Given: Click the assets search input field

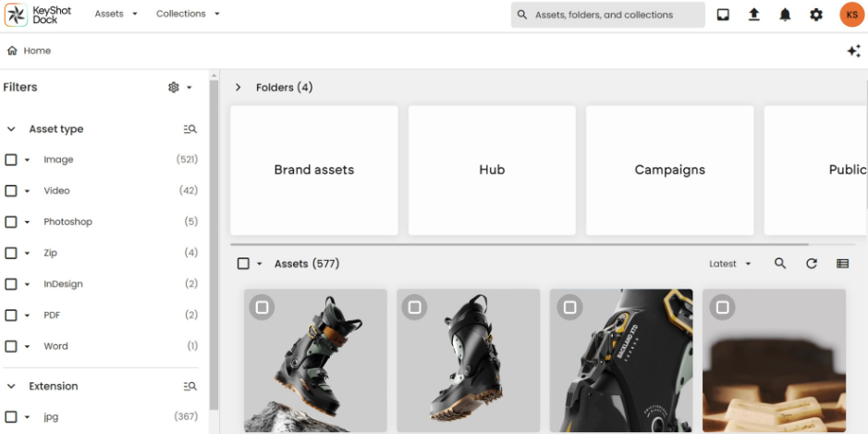Looking at the screenshot, I should (x=615, y=15).
